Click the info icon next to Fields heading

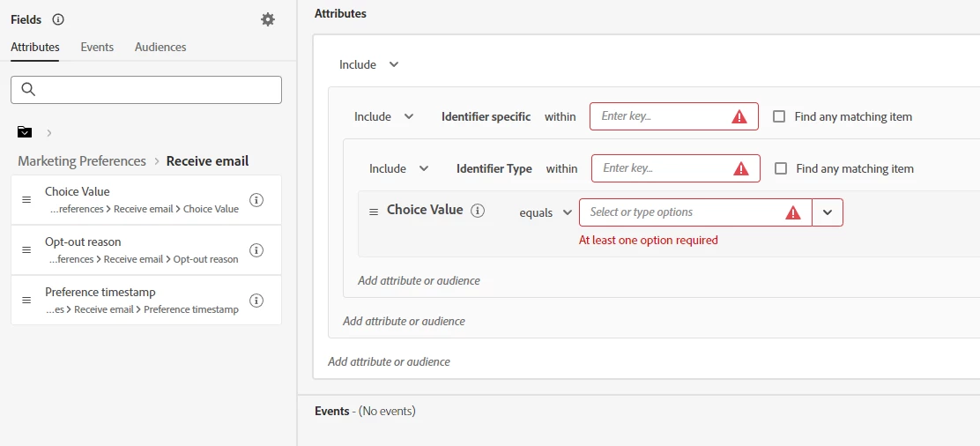[58, 19]
